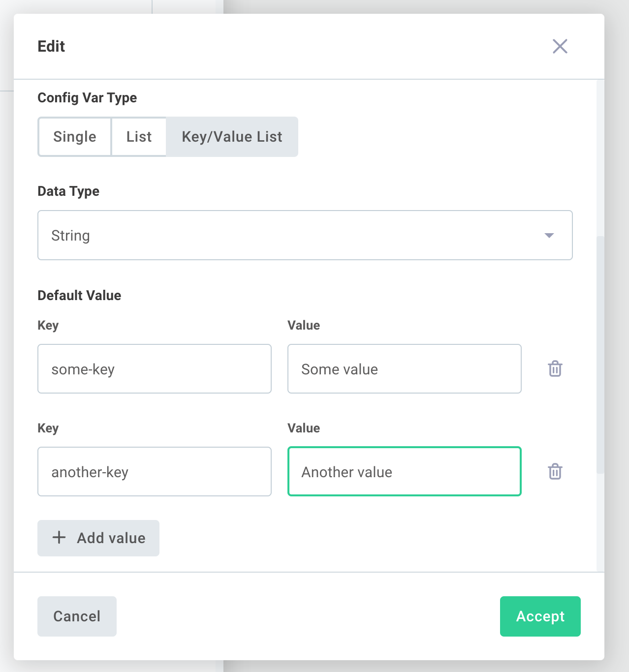Select the Key/Value List config var type
Viewport: 629px width, 672px height.
point(231,137)
